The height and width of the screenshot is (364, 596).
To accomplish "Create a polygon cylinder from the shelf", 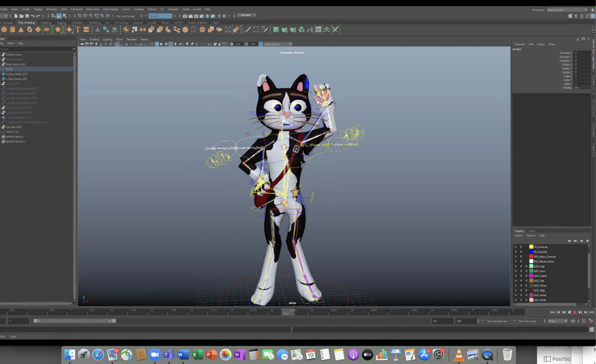I will click(x=12, y=29).
